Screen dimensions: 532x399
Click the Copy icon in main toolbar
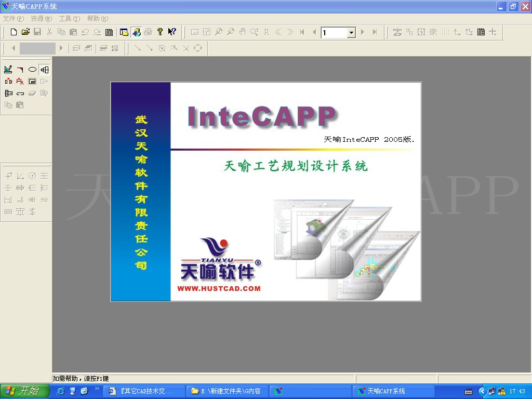pyautogui.click(x=61, y=32)
